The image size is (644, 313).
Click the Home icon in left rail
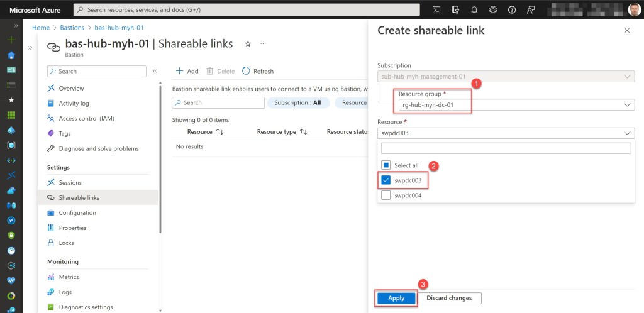(x=11, y=55)
